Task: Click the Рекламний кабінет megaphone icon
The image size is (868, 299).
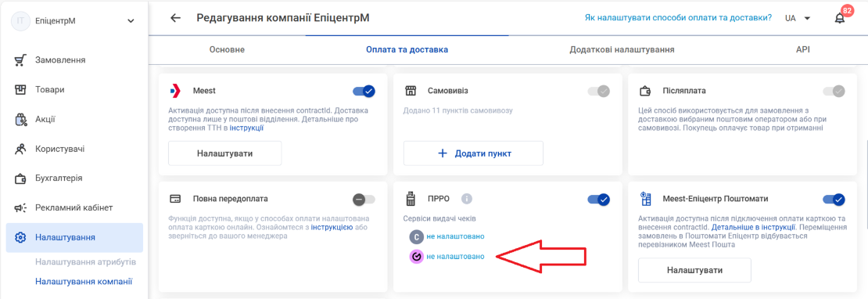Action: [x=20, y=208]
